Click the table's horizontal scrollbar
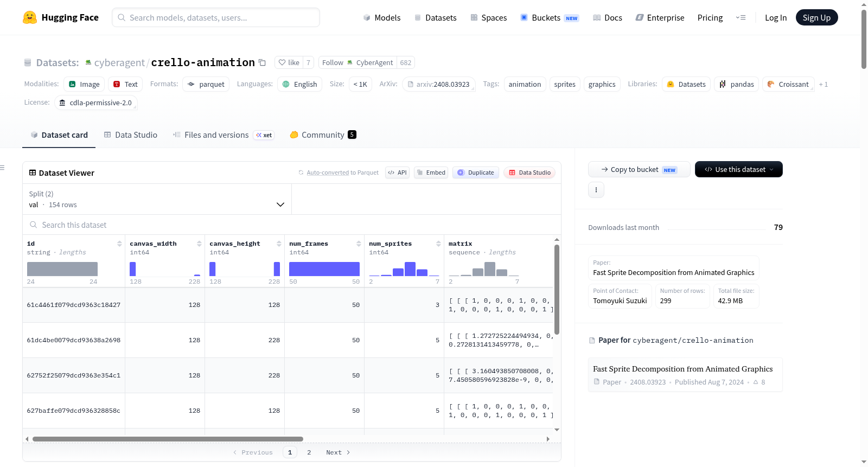The height and width of the screenshot is (467, 868). pyautogui.click(x=168, y=439)
